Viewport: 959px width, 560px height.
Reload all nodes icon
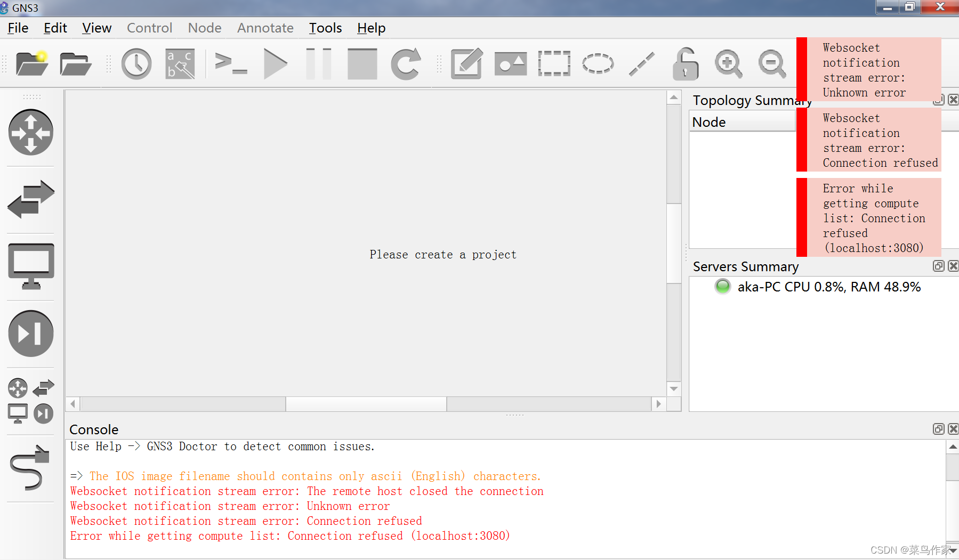(406, 64)
